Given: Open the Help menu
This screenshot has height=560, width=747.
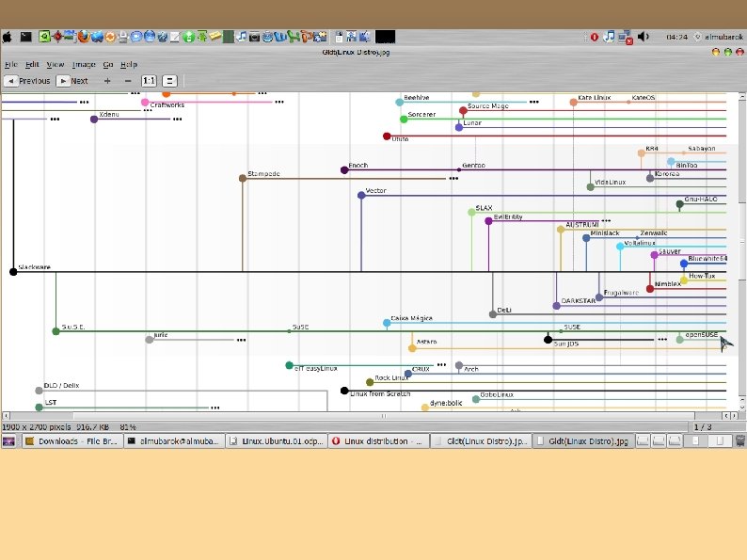Looking at the screenshot, I should (129, 64).
